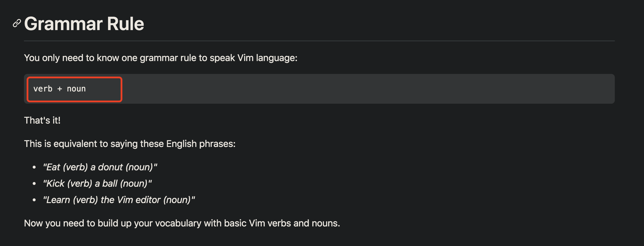Click the horizontal divider under the heading

pos(319,41)
